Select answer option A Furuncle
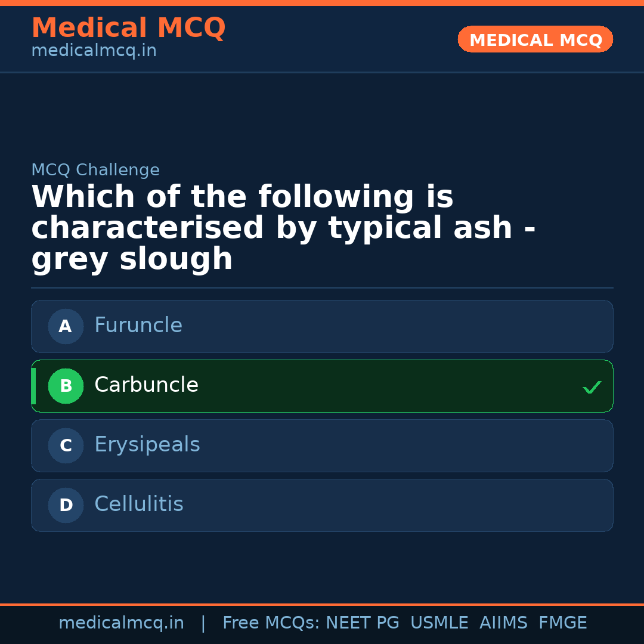Image resolution: width=644 pixels, height=644 pixels. tap(322, 326)
